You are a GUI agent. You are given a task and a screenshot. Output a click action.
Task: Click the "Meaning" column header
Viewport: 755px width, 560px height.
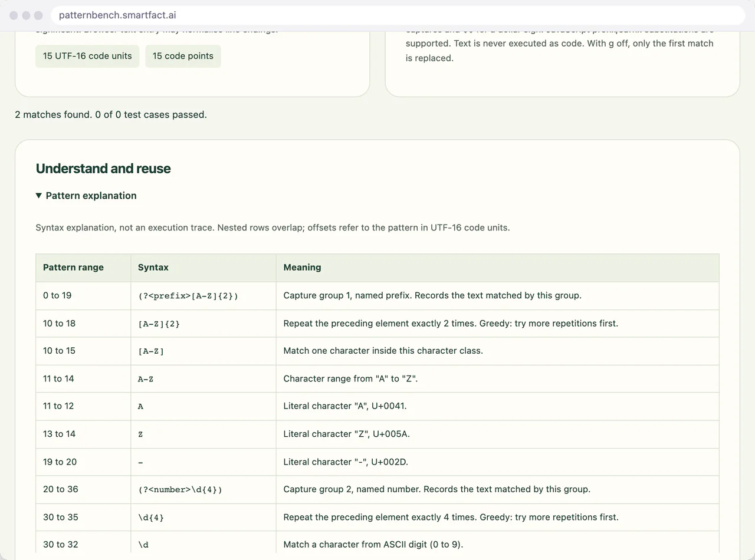click(x=497, y=268)
